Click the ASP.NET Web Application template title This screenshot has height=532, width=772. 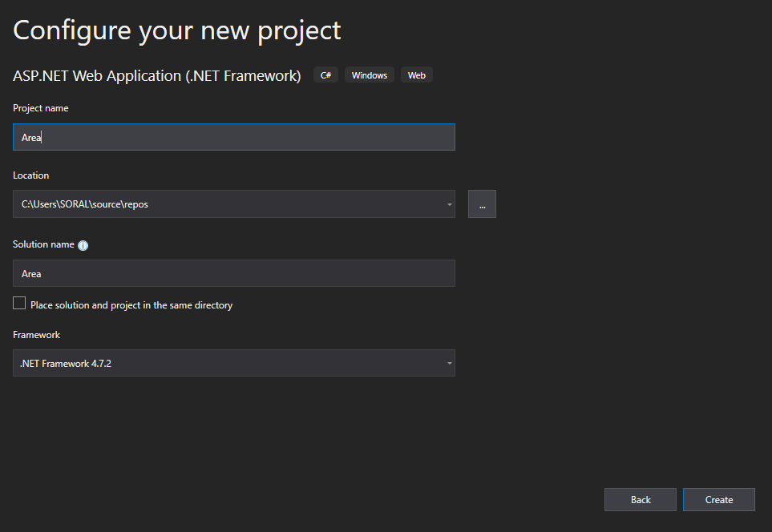click(156, 76)
